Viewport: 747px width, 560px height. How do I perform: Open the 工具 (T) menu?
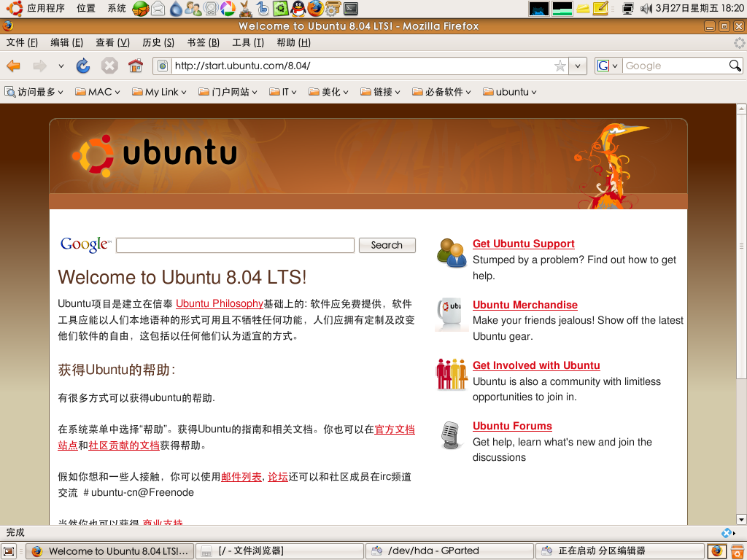coord(248,43)
